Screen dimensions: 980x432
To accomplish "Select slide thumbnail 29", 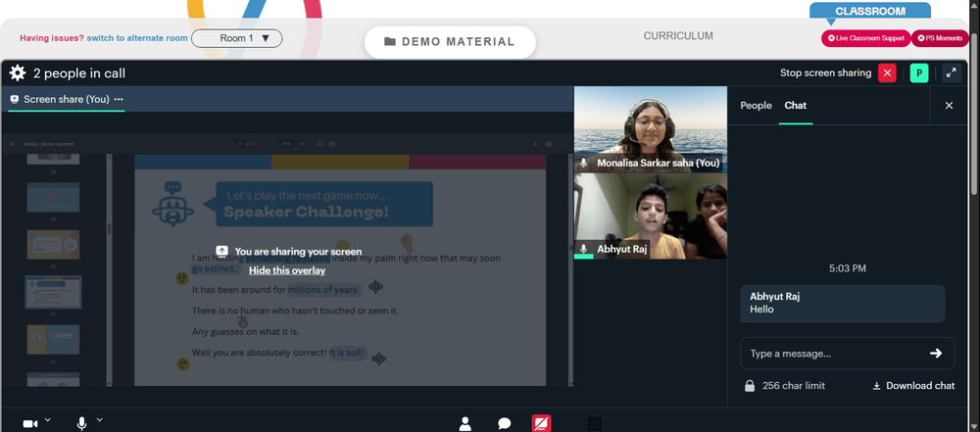I will tap(53, 197).
